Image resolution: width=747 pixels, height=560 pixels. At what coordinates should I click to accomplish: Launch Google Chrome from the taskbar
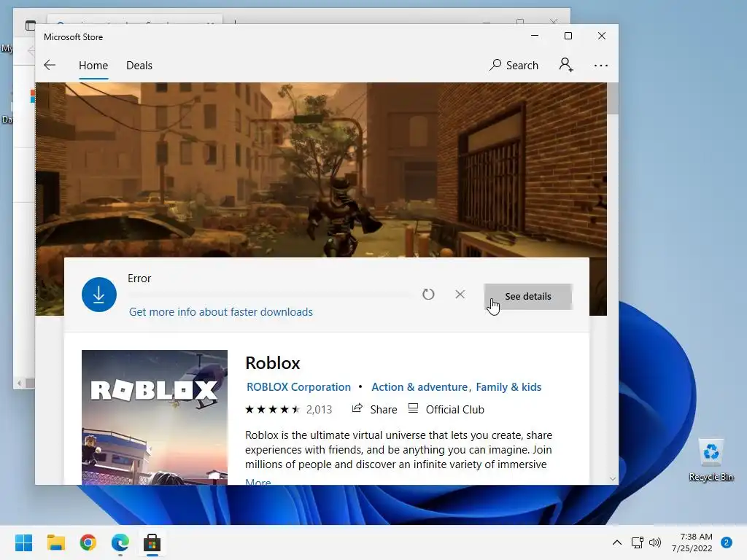click(x=88, y=542)
